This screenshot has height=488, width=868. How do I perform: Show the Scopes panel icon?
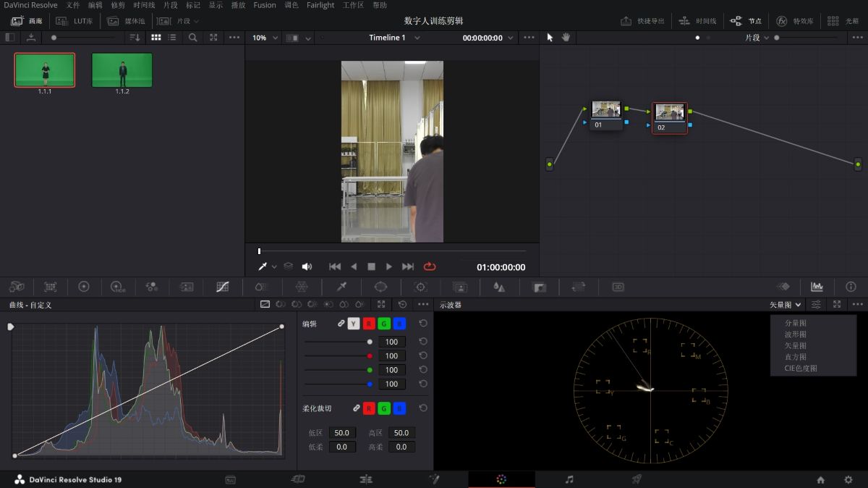[817, 287]
